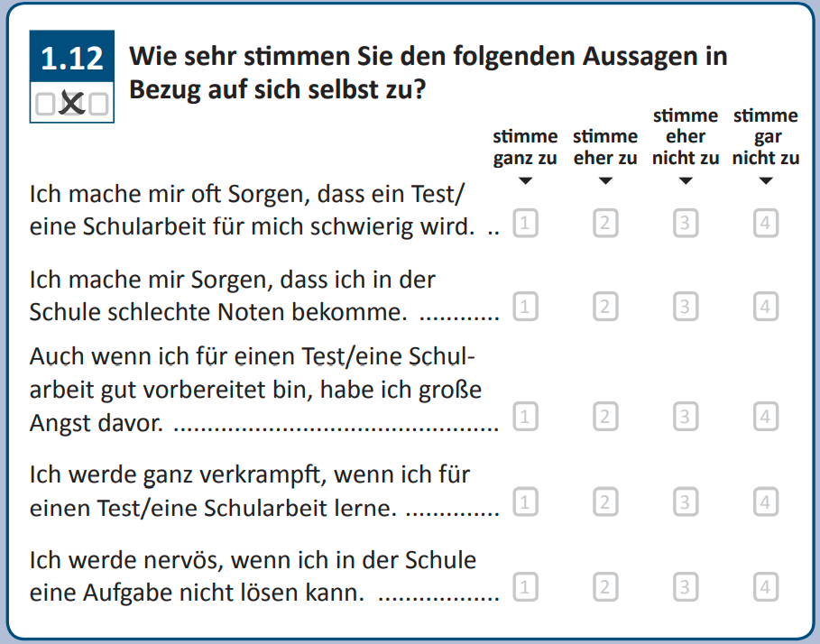Viewport: 820px width, 644px height.
Task: Check box 4 for worrying a test gets difficult
Action: (765, 224)
